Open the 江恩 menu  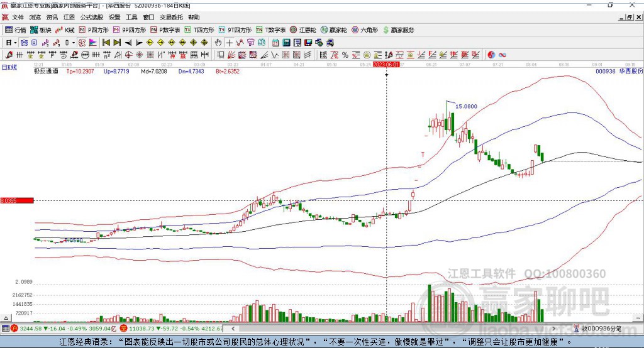(x=69, y=17)
